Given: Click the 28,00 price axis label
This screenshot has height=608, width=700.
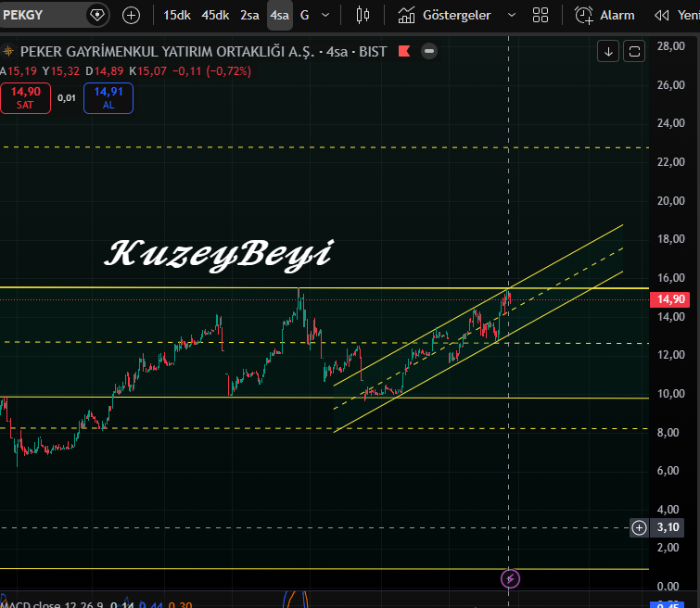Looking at the screenshot, I should tap(670, 46).
